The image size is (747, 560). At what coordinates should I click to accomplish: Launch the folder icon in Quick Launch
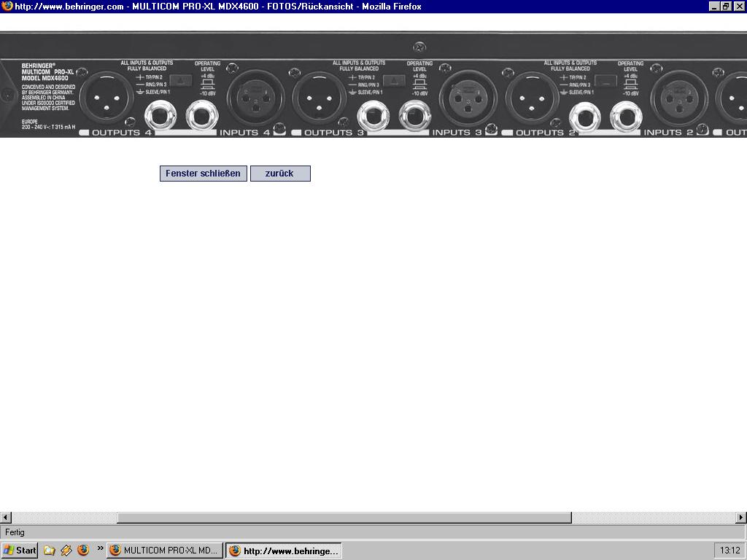tap(49, 551)
